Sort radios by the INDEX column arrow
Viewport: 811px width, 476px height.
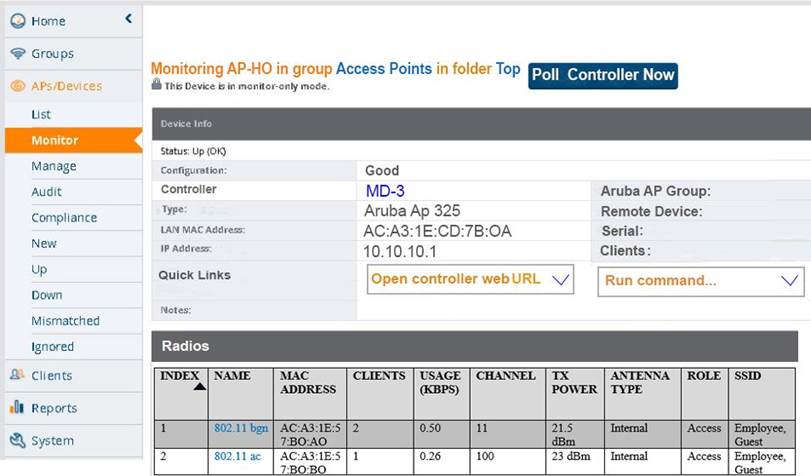(x=199, y=387)
